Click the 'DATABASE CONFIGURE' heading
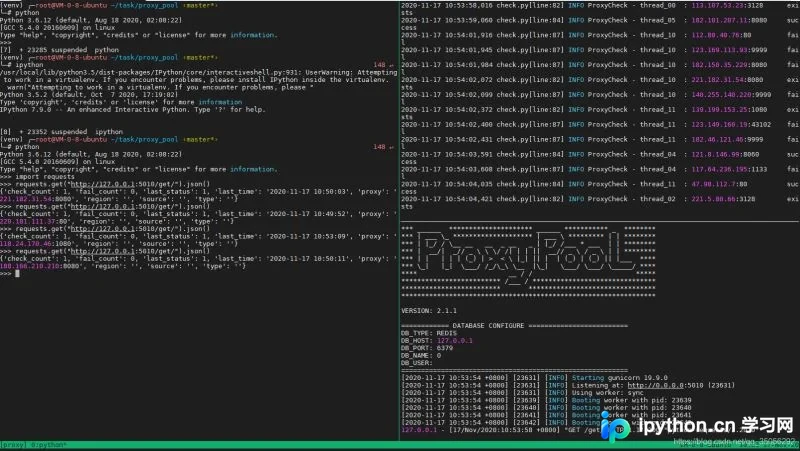Screen dimensions: 800x451 pos(488,325)
